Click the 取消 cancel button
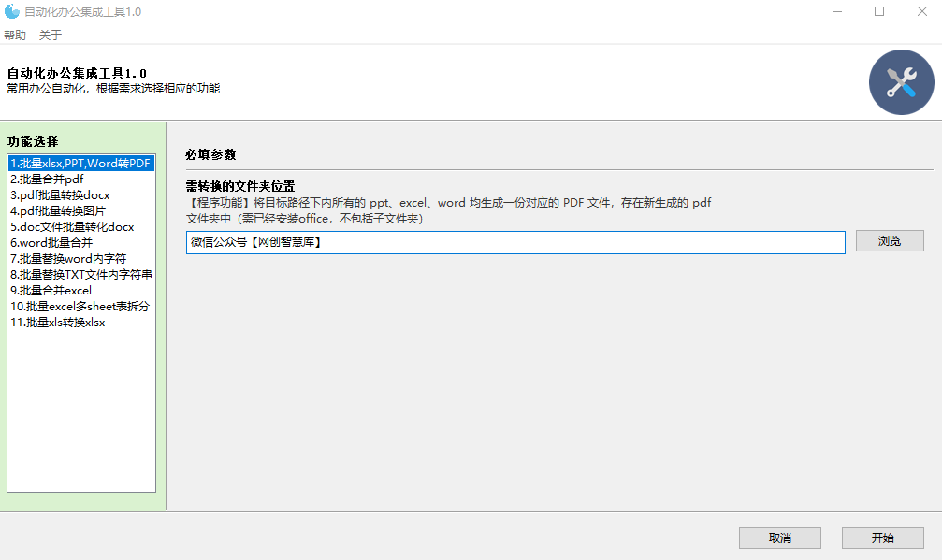 click(780, 538)
